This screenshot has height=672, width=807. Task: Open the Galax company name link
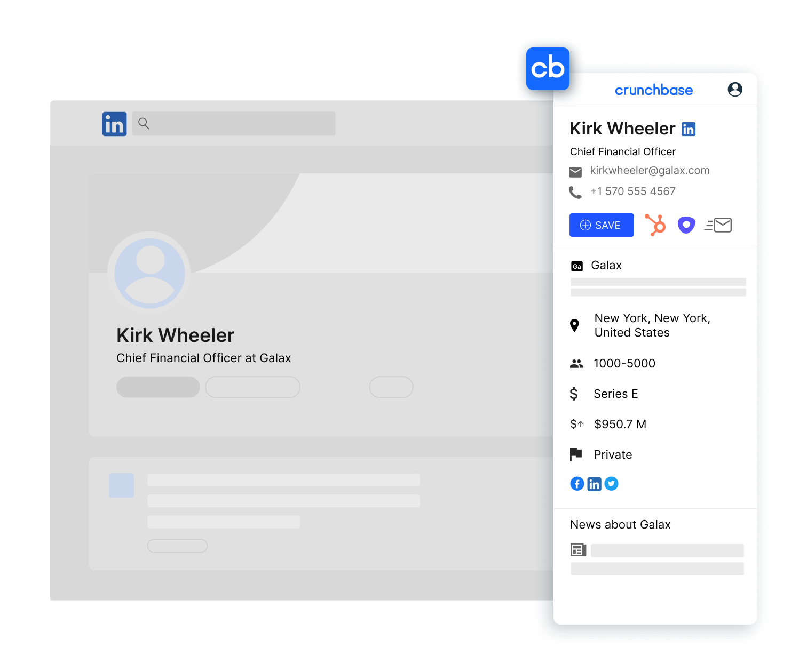[606, 265]
